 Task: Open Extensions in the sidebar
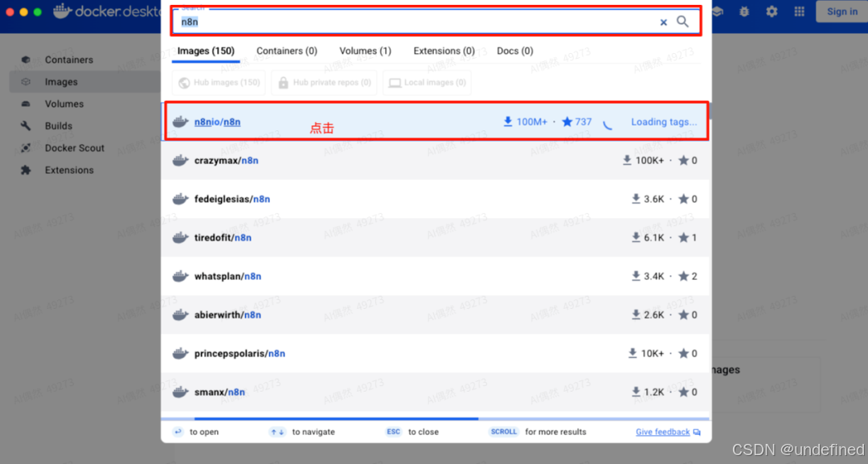coord(86,170)
